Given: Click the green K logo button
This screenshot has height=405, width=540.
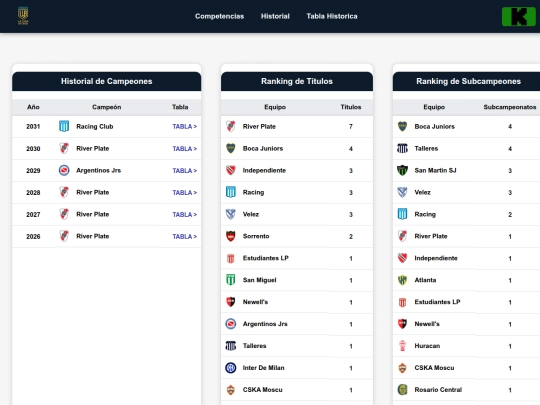Looking at the screenshot, I should pos(519,17).
